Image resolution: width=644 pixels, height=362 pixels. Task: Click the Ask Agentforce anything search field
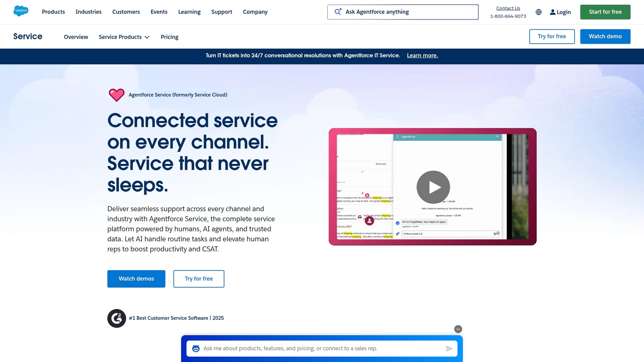pos(402,12)
